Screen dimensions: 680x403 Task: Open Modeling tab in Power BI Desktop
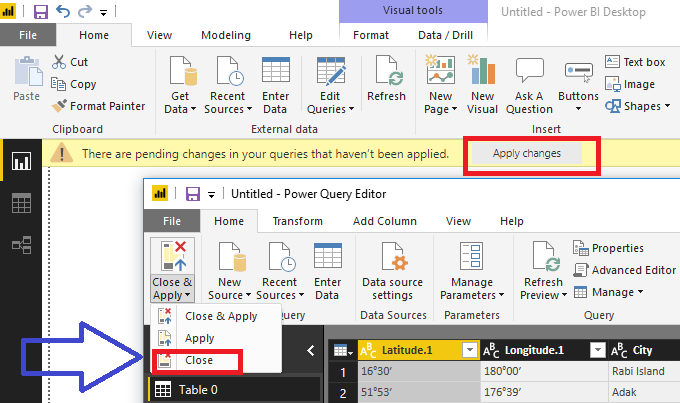[x=226, y=35]
